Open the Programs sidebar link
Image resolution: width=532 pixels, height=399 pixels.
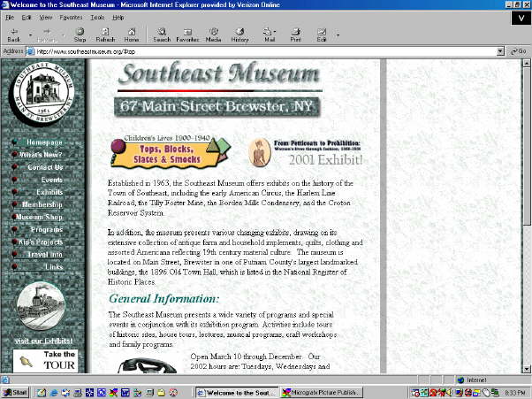point(47,229)
